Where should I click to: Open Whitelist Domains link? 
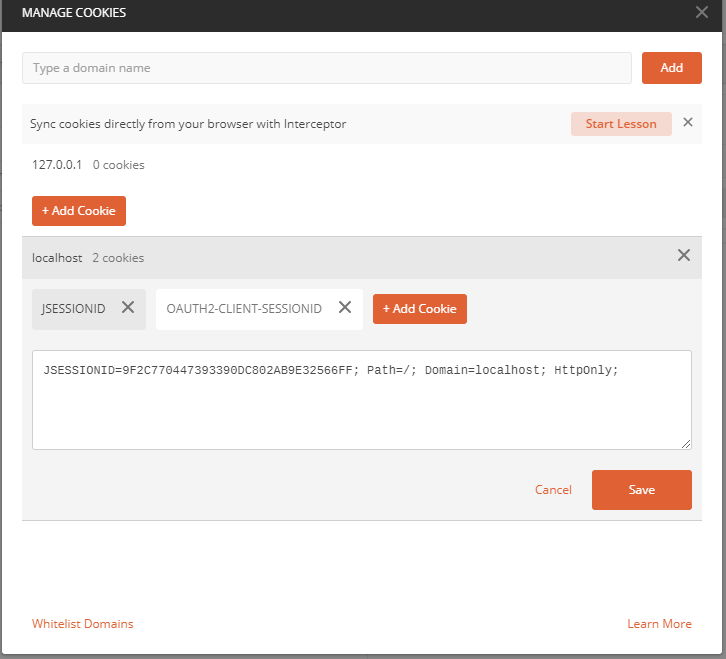pos(82,624)
